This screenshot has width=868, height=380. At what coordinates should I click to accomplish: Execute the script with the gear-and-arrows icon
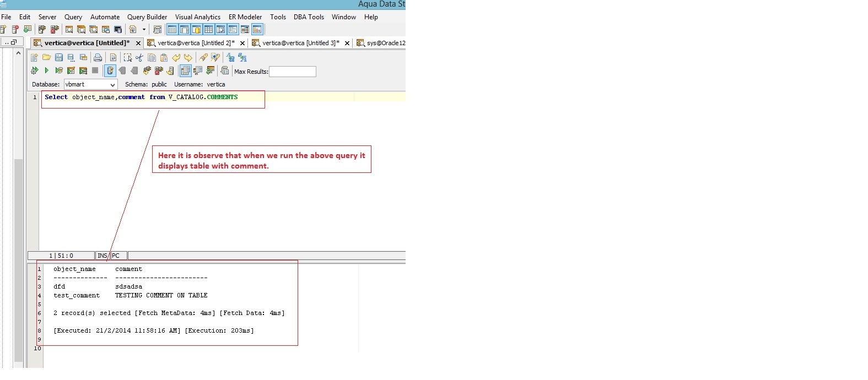[x=34, y=70]
